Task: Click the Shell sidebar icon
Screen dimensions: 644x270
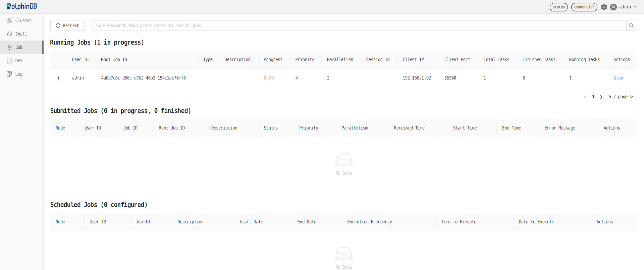Action: [x=9, y=34]
